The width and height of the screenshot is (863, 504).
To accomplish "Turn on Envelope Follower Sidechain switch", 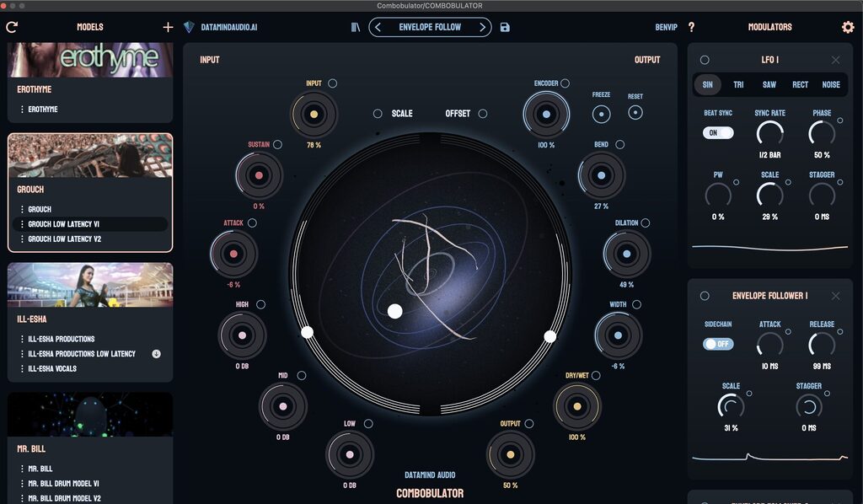I will (x=718, y=344).
